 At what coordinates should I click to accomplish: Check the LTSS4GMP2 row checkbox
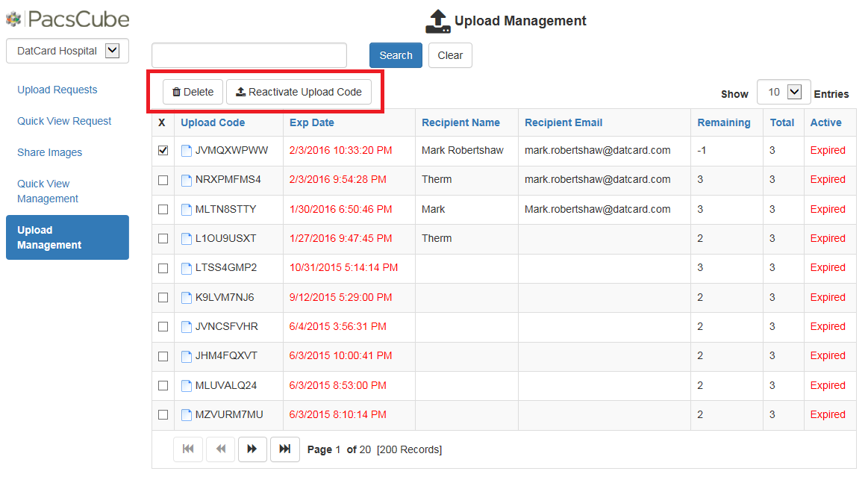click(x=163, y=268)
